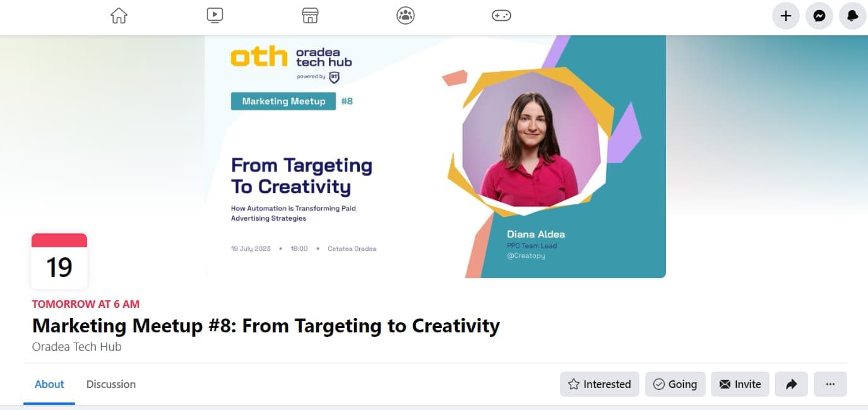This screenshot has height=410, width=868.
Task: Open the Oradea Tech Hub page
Action: (x=76, y=346)
